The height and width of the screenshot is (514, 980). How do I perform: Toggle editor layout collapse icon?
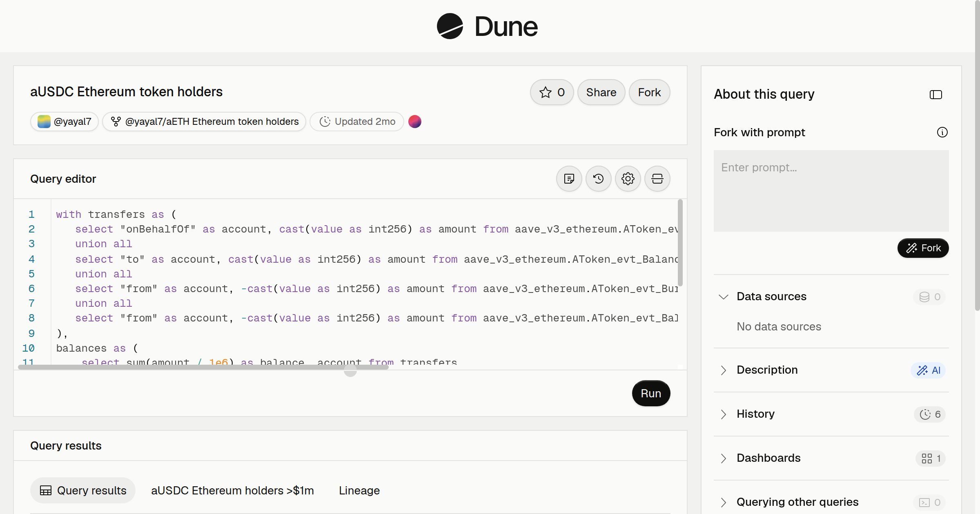[657, 179]
